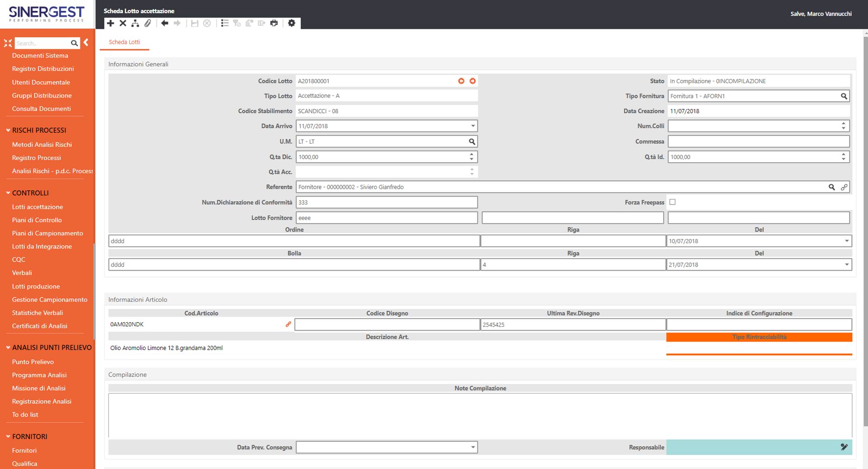Viewport: 868px width, 469px height.
Task: Go forward with the right arrow icon
Action: coord(177,23)
